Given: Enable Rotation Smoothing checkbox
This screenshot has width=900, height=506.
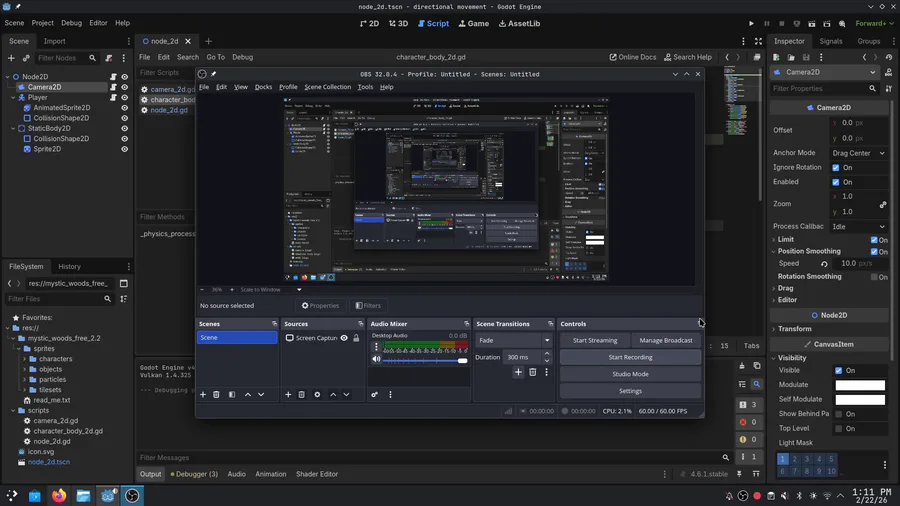Looking at the screenshot, I should 874,277.
